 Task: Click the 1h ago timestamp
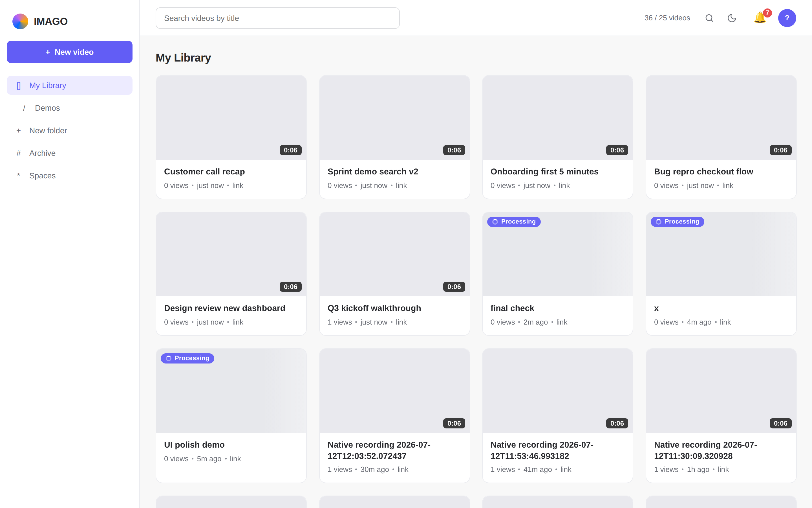(698, 469)
